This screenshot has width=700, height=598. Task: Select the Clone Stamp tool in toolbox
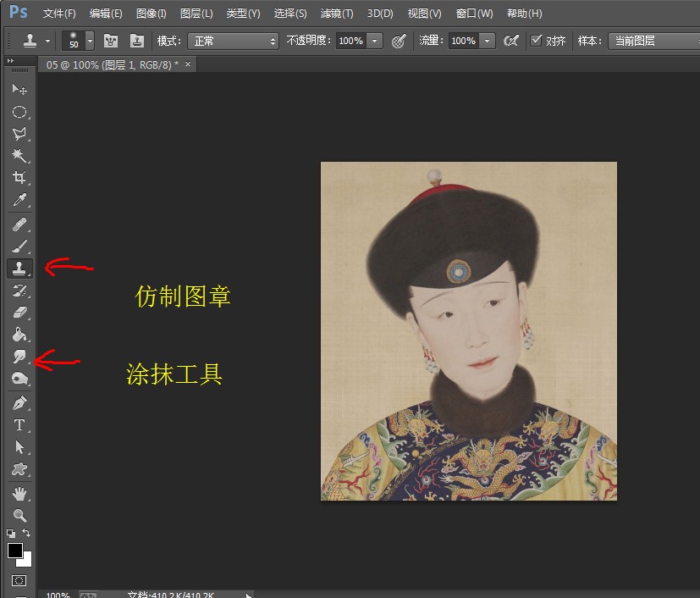[x=19, y=269]
